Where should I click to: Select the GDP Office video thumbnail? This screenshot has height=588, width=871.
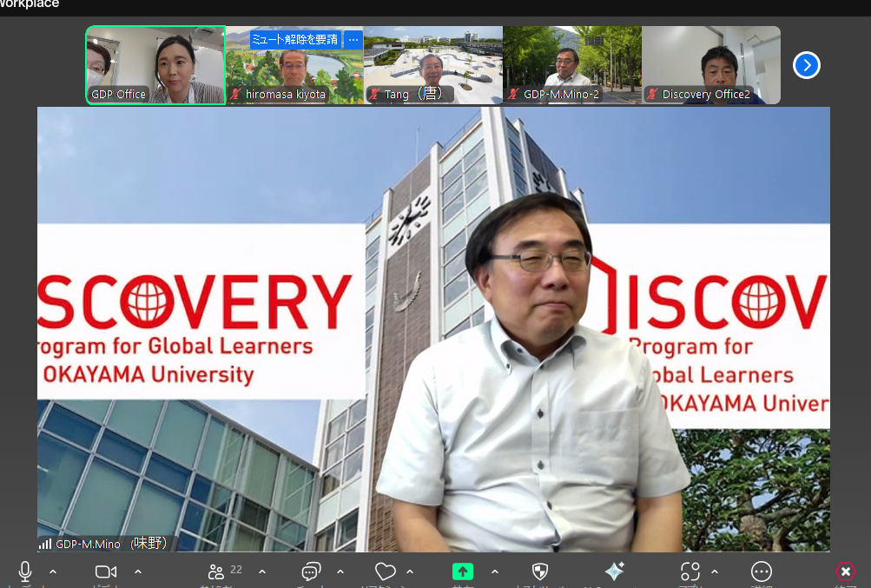click(x=155, y=65)
